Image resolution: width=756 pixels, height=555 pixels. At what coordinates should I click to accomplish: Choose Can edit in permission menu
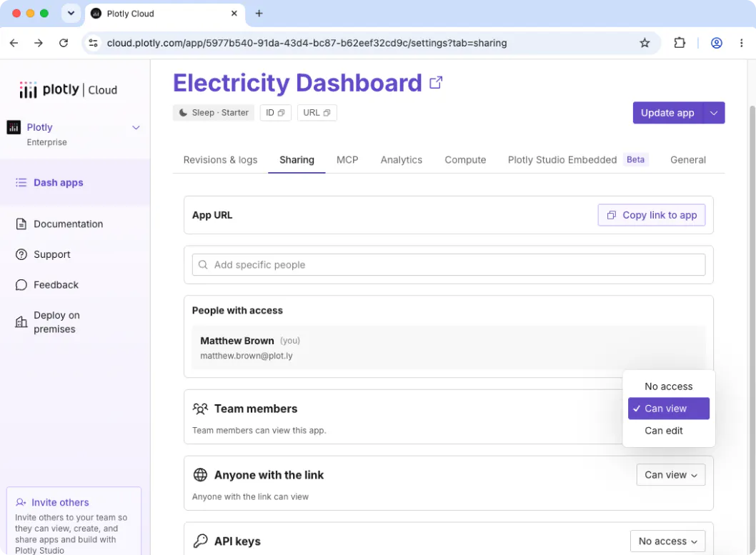click(x=669, y=431)
